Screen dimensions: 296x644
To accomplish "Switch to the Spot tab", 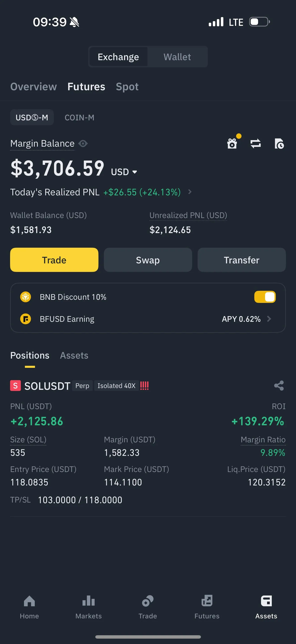I will [x=127, y=87].
